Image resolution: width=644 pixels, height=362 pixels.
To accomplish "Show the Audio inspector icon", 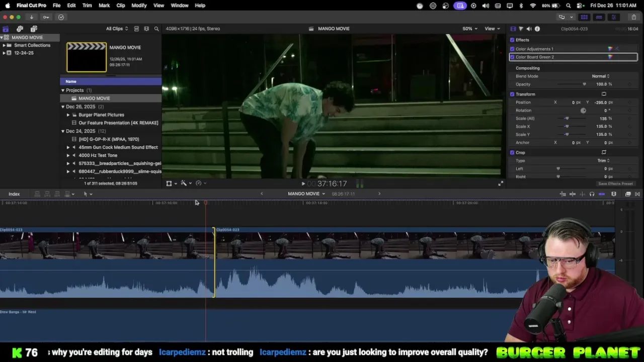I will [529, 29].
